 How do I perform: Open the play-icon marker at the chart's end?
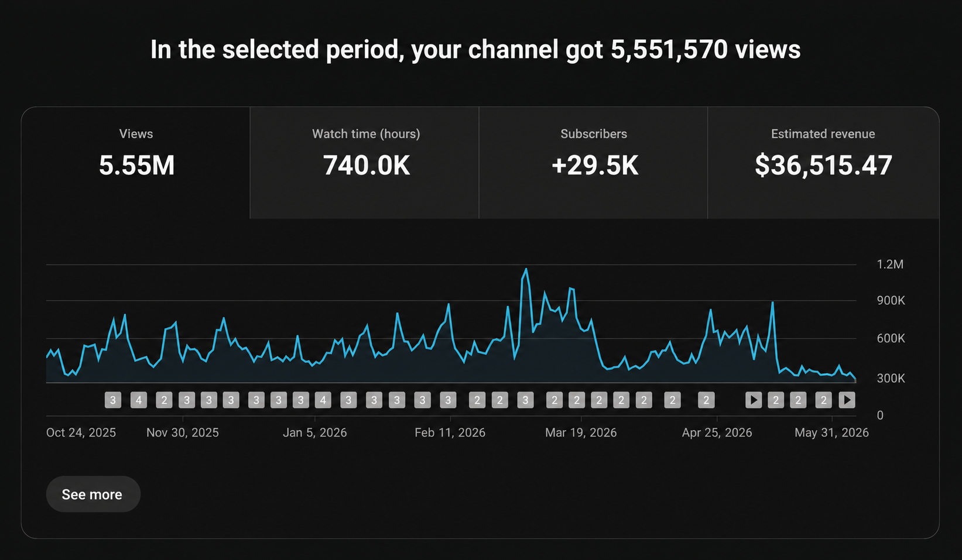coord(847,400)
